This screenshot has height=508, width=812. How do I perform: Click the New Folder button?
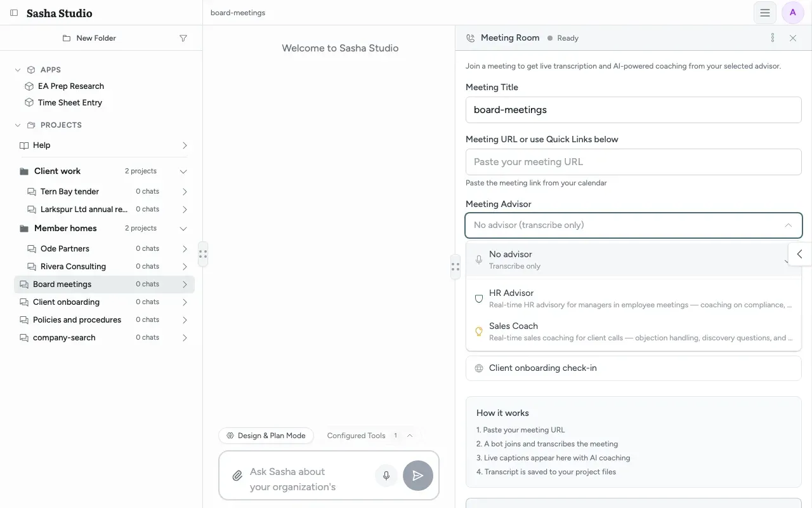tap(89, 38)
